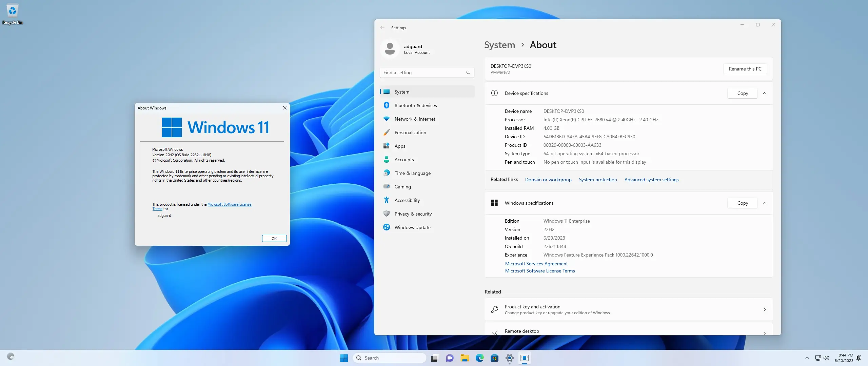
Task: Open Bluetooth & devices settings
Action: (x=416, y=105)
